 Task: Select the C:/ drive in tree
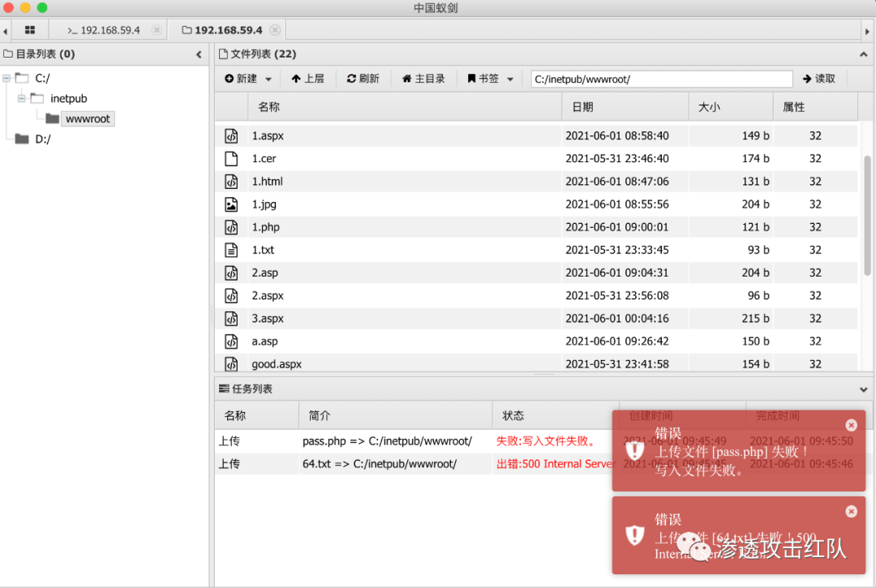(42, 78)
